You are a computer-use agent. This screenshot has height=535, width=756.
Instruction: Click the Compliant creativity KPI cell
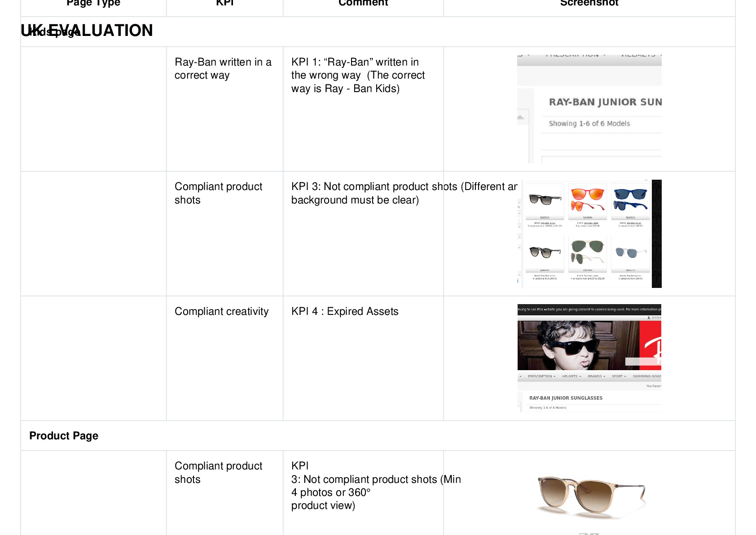[222, 311]
